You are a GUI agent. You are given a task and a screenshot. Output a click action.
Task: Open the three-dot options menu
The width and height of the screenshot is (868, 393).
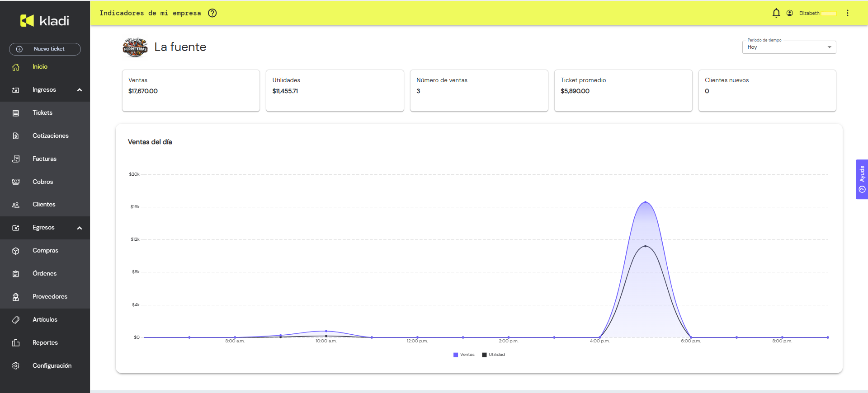point(848,13)
